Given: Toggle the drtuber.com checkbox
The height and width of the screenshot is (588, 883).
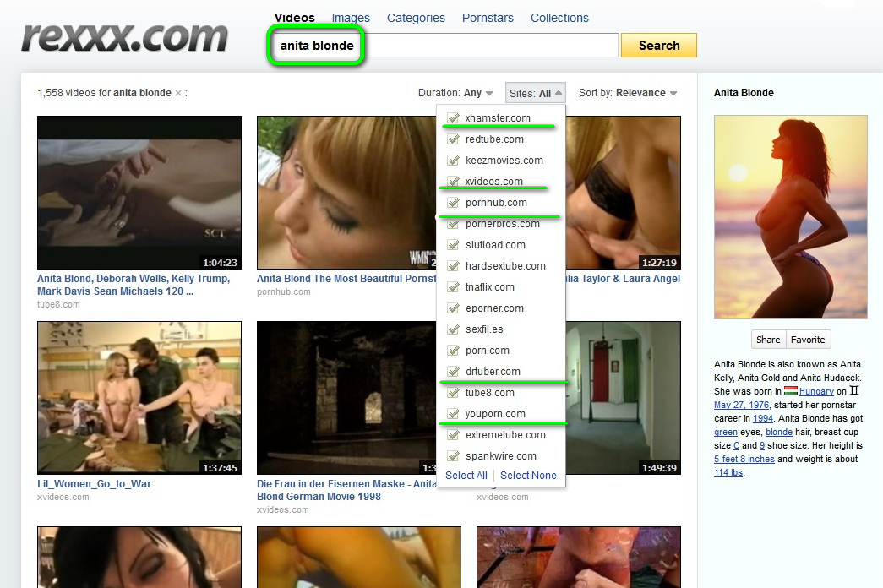Looking at the screenshot, I should pyautogui.click(x=453, y=371).
